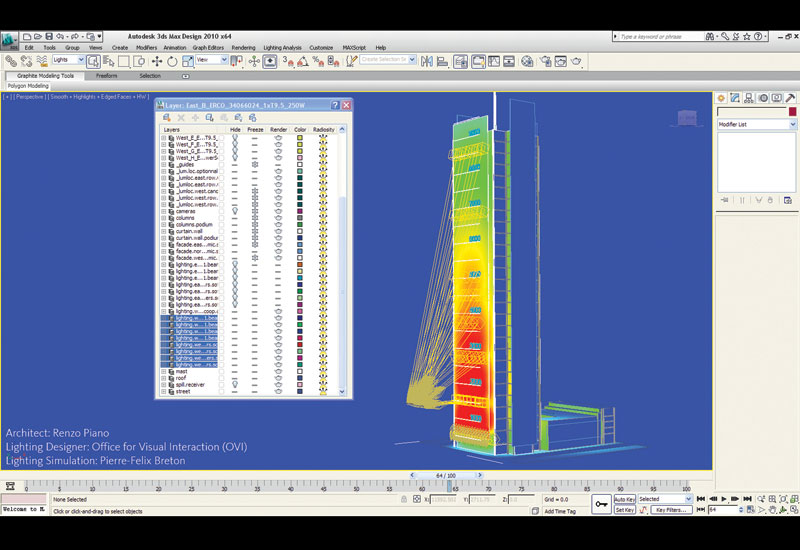
Task: Open the Rendering menu
Action: [x=243, y=47]
